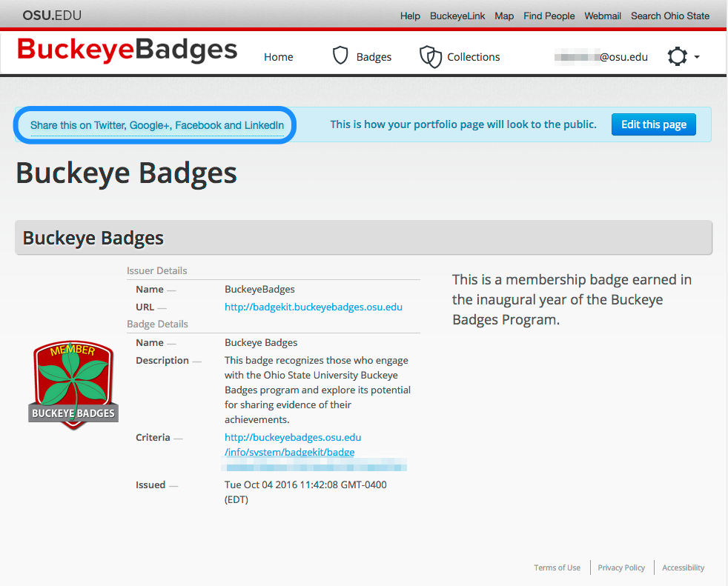Click 'This is how your portfolio page' notice
The image size is (728, 586).
(x=463, y=124)
